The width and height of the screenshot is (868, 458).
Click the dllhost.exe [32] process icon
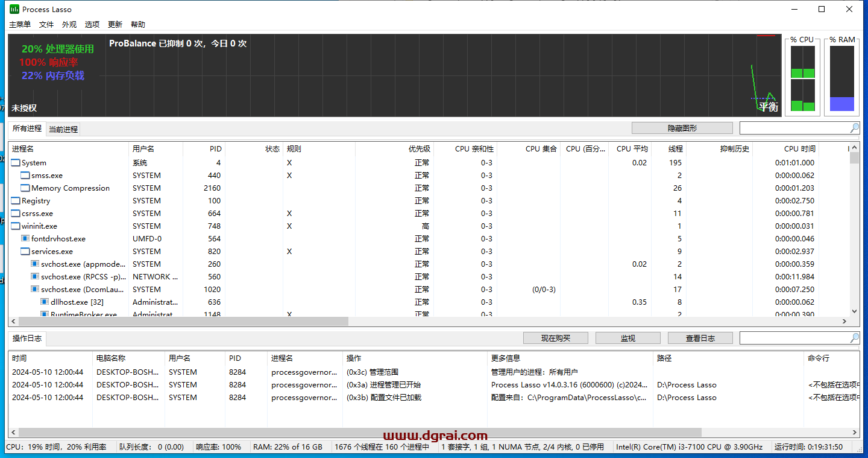45,302
